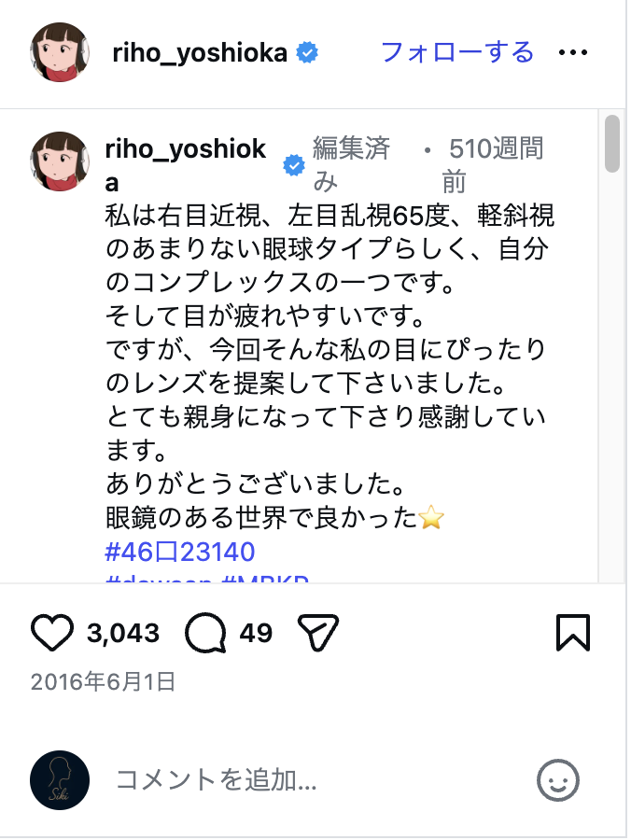Click the フォローする follow button
The width and height of the screenshot is (631, 840).
(456, 53)
